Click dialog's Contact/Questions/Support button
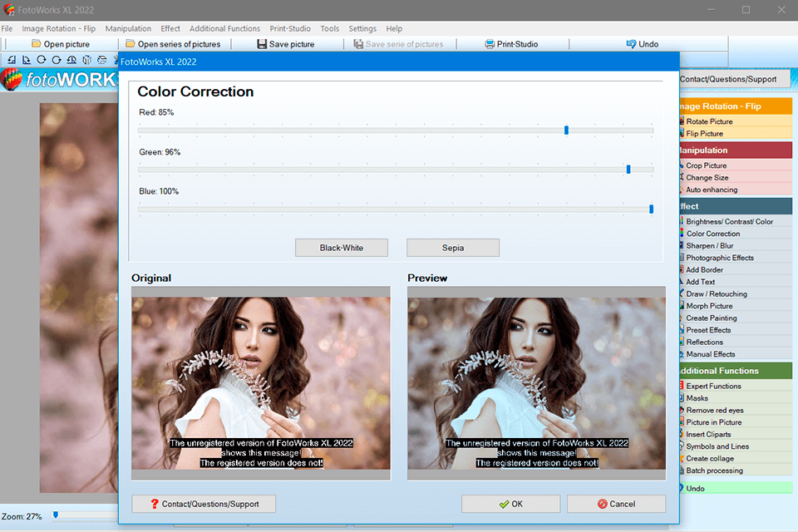Screen dimensions: 798x532 point(204,504)
